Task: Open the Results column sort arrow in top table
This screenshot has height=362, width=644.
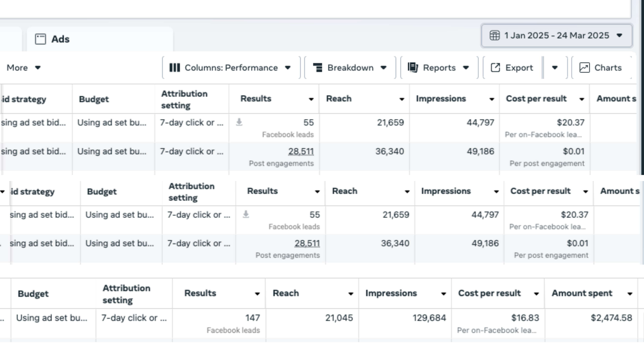Action: click(x=311, y=99)
